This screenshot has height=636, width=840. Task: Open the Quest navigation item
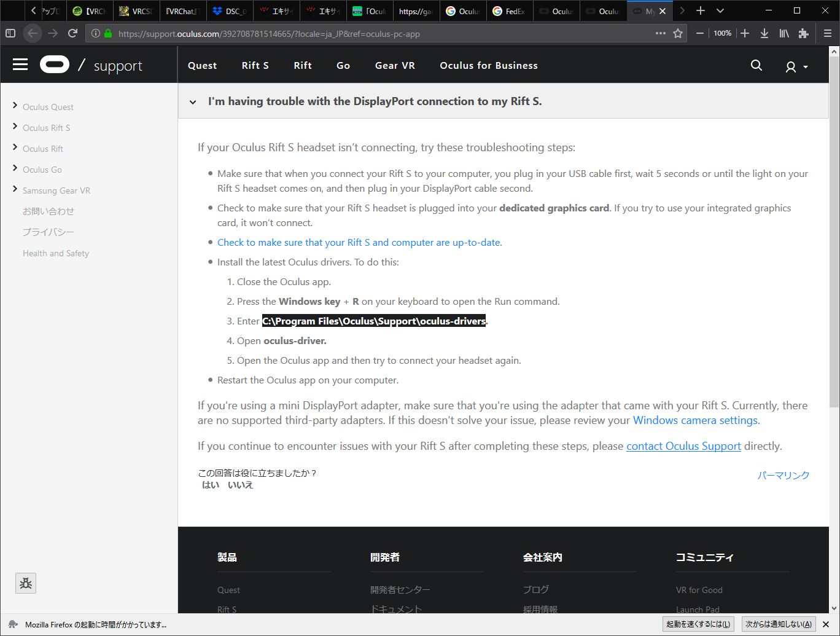203,65
